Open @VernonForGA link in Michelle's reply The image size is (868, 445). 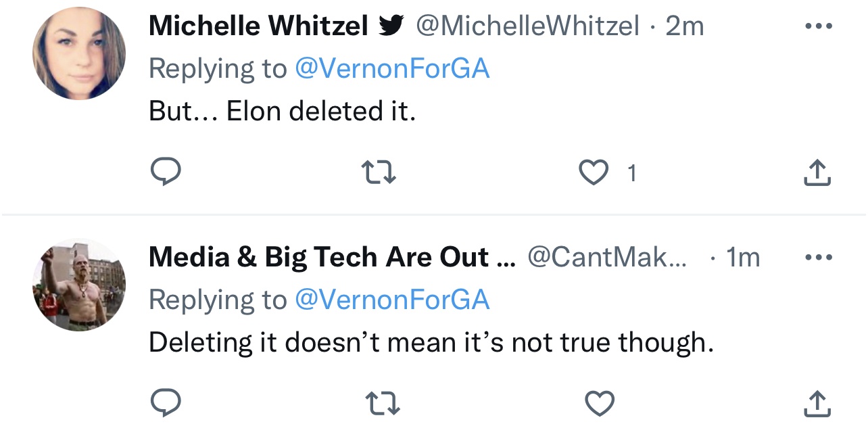pyautogui.click(x=392, y=69)
